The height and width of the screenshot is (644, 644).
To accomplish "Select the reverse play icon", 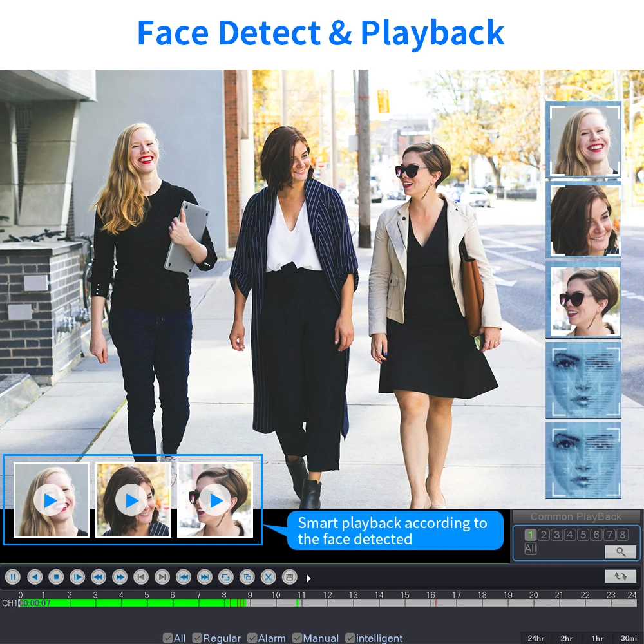I will 35,577.
